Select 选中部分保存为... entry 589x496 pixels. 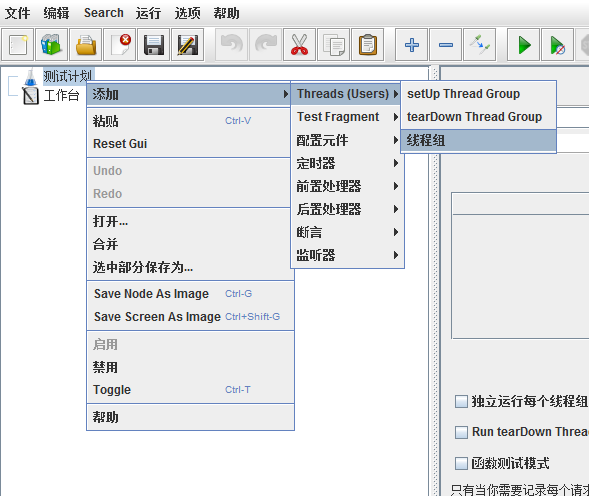click(190, 267)
